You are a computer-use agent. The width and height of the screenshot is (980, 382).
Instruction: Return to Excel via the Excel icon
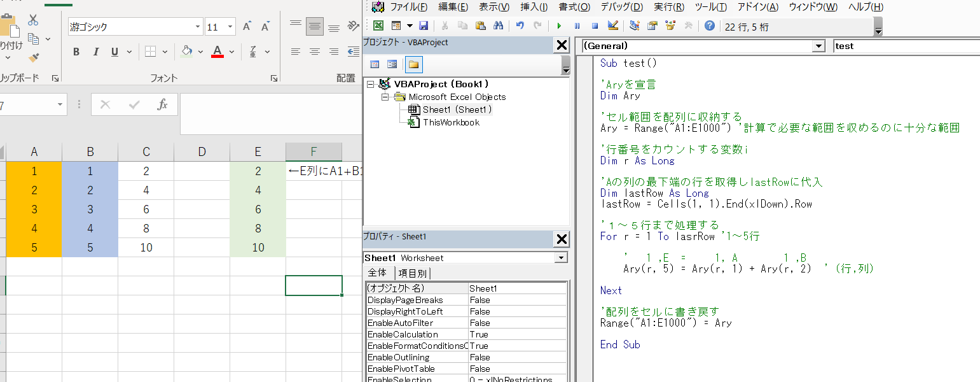pyautogui.click(x=378, y=26)
